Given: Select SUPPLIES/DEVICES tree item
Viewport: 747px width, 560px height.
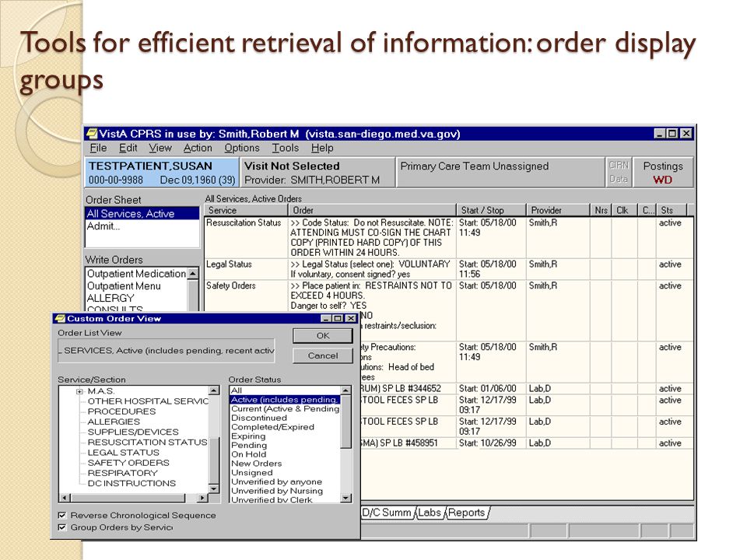Looking at the screenshot, I should [x=133, y=432].
